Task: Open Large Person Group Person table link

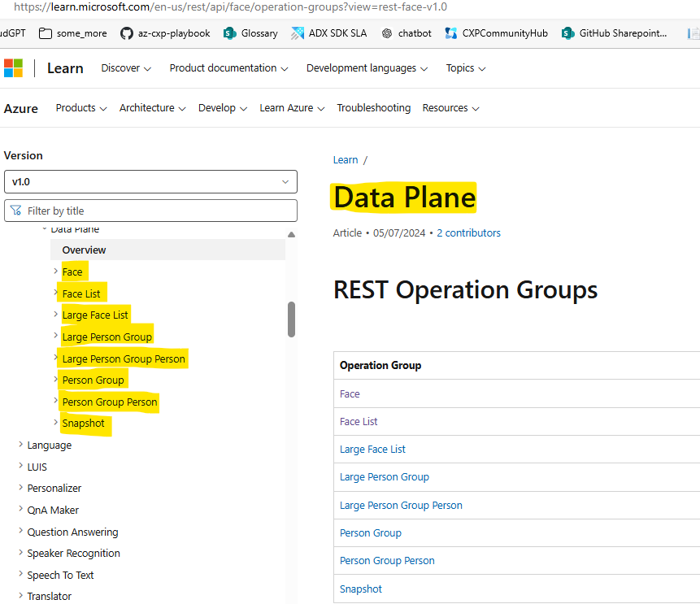Action: coord(401,506)
